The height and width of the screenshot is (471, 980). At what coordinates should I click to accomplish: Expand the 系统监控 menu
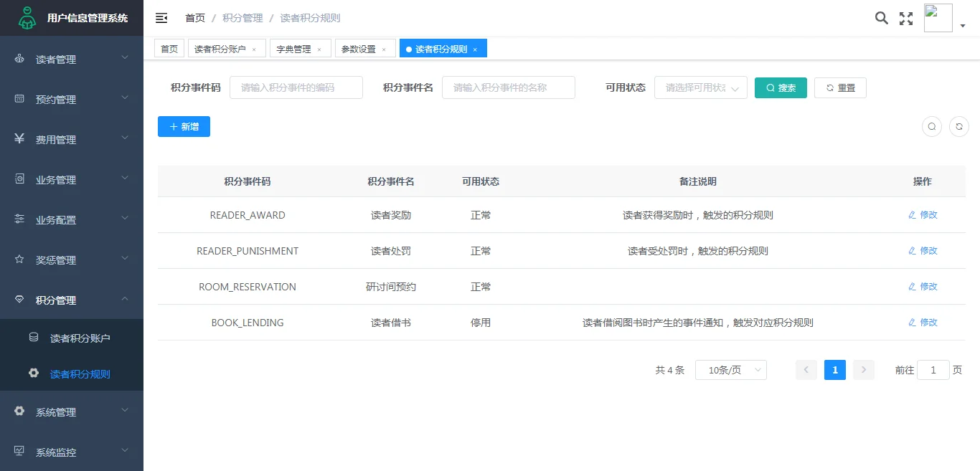[x=72, y=452]
